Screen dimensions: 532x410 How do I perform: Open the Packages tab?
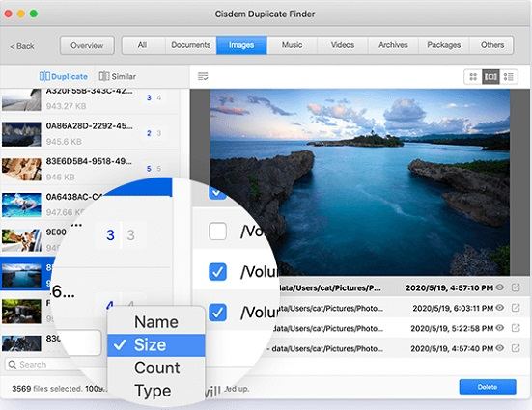click(444, 45)
